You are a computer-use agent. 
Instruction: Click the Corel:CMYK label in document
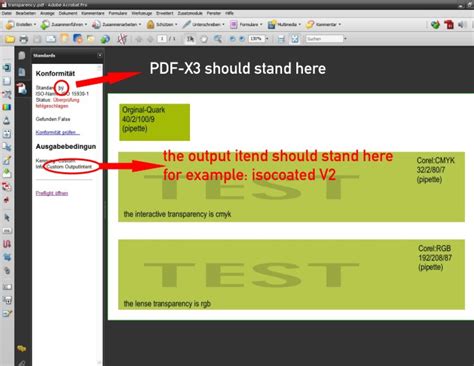(436, 161)
